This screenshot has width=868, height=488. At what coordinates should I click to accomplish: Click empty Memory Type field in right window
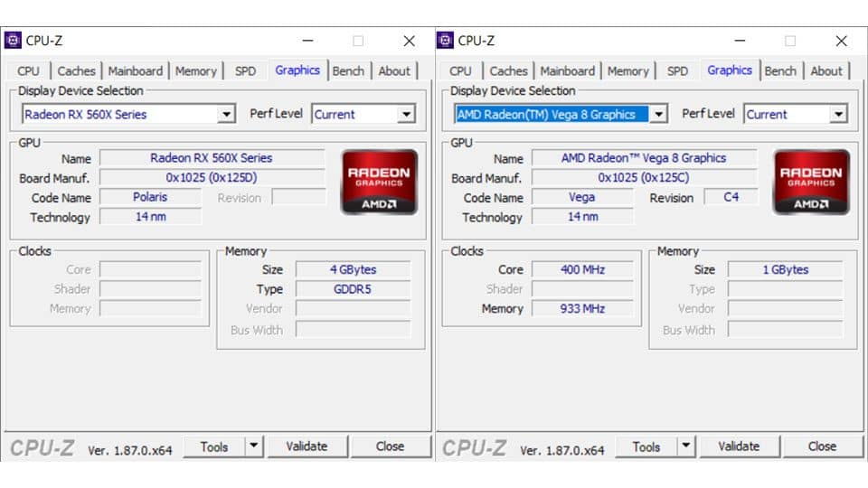786,289
